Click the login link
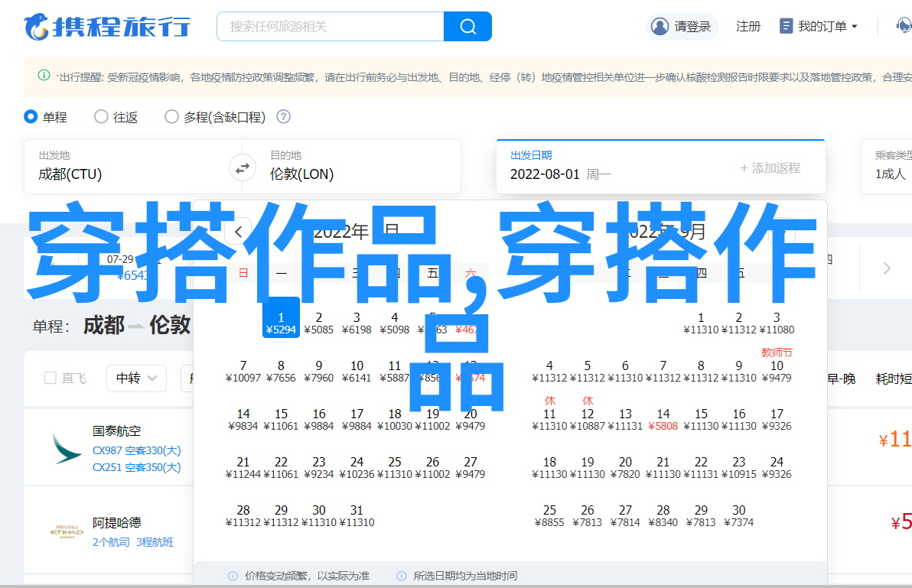The width and height of the screenshot is (912, 588). (x=692, y=26)
